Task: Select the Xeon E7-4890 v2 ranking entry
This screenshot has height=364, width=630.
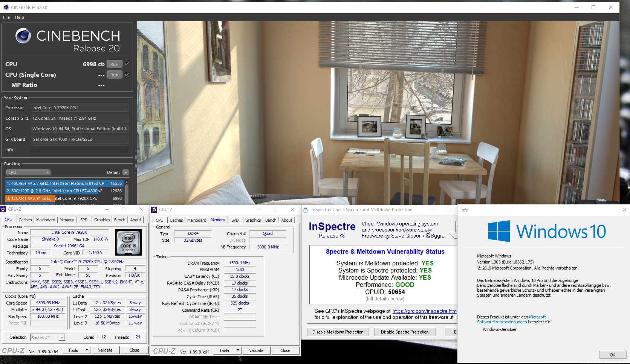Action: [x=64, y=191]
